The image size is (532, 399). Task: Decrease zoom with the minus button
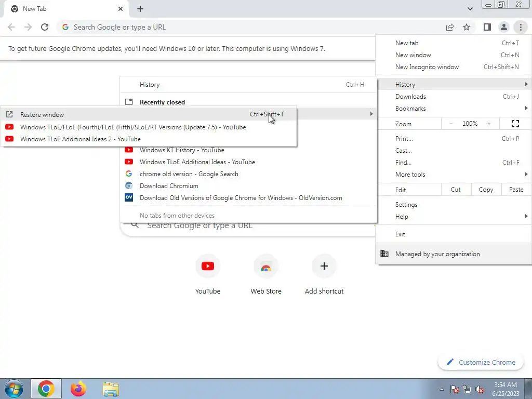451,124
